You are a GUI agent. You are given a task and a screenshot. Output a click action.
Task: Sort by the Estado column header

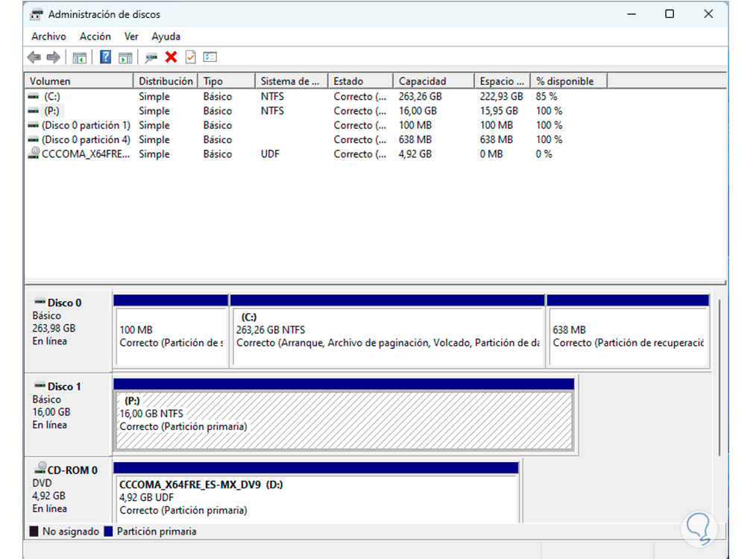361,81
